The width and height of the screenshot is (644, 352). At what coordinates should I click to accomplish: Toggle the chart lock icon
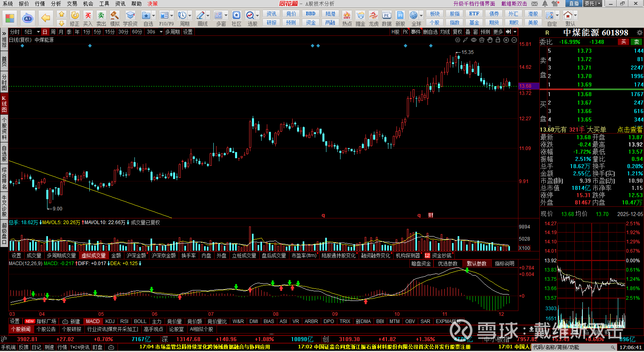pos(498,40)
